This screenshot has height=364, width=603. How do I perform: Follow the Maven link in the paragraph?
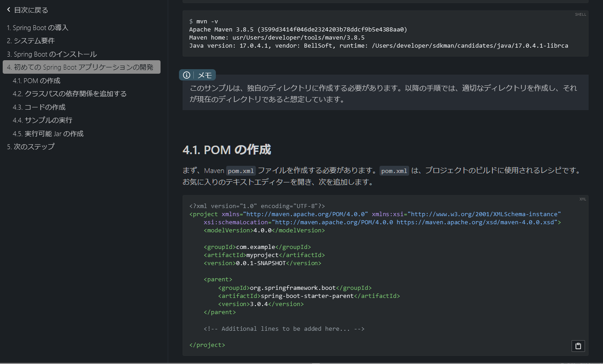pos(214,171)
